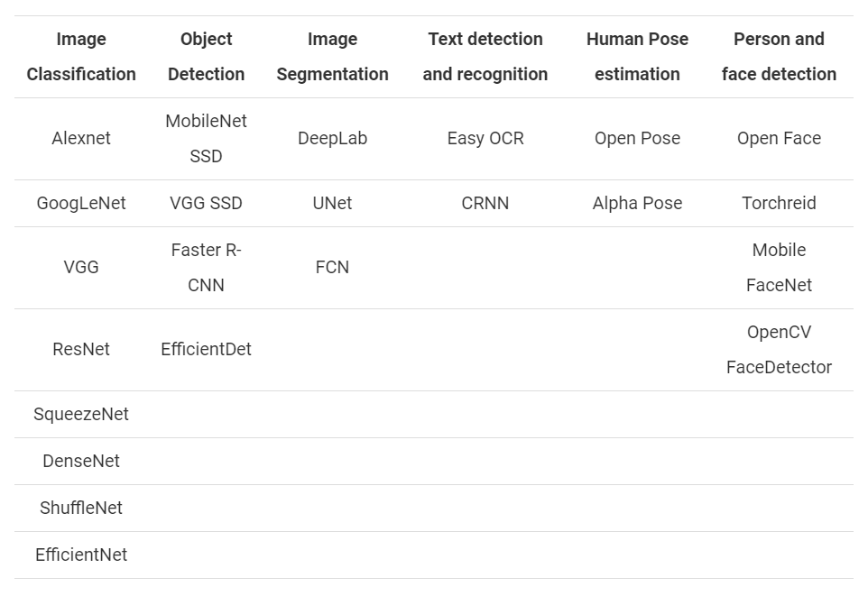Click the Faster R-CNN entry

pyautogui.click(x=206, y=267)
